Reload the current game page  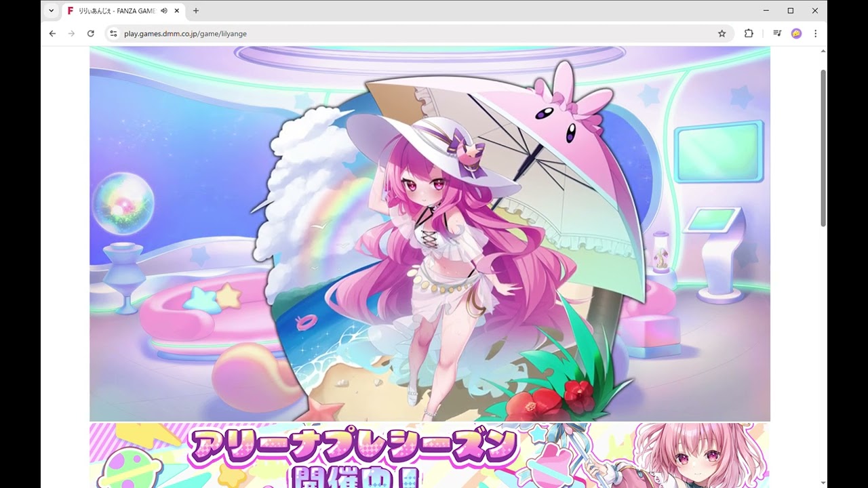(x=90, y=33)
